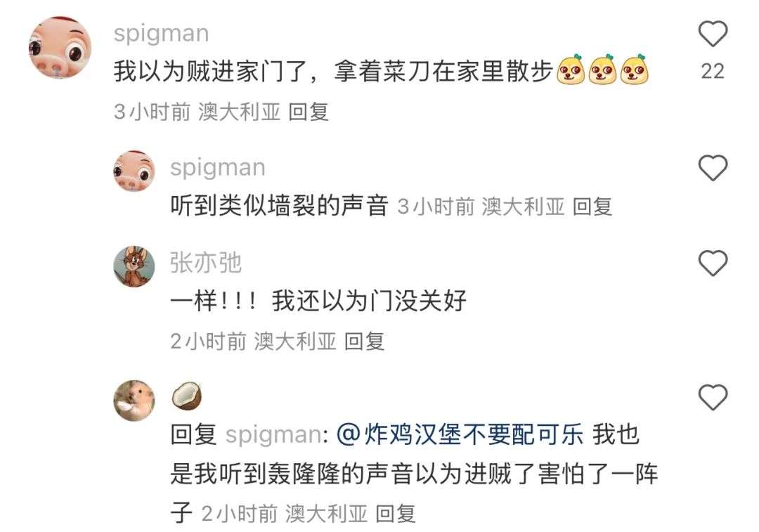View 张亦弛's cartoon mouse avatar
This screenshot has width=759, height=532.
coord(134,266)
